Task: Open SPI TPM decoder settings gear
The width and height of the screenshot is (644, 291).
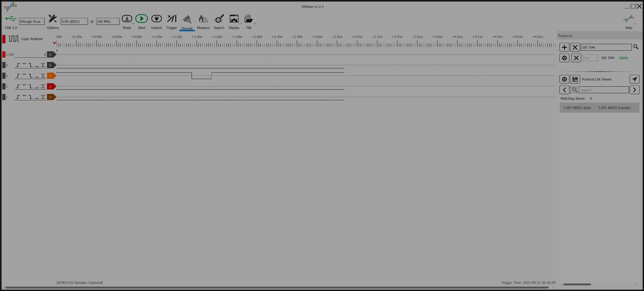Action: tap(564, 58)
